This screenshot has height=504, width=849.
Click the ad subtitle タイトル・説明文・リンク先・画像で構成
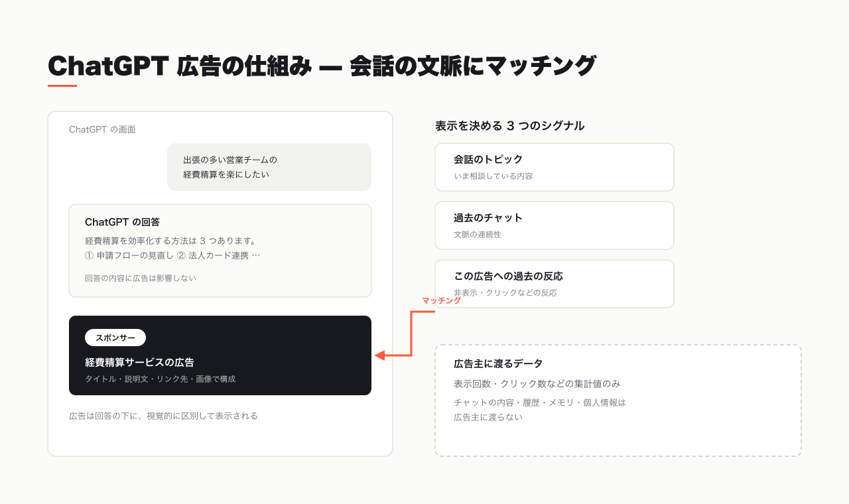tap(161, 379)
